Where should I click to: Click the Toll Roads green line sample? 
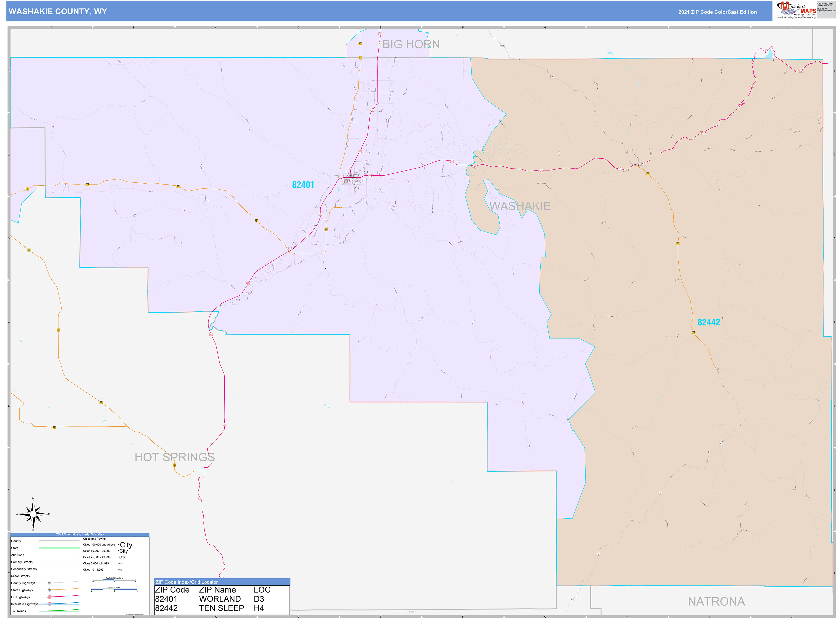pos(59,611)
